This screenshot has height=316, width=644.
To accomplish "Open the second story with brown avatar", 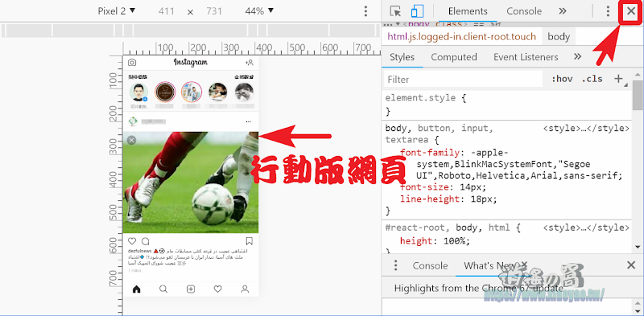I will coord(165,92).
